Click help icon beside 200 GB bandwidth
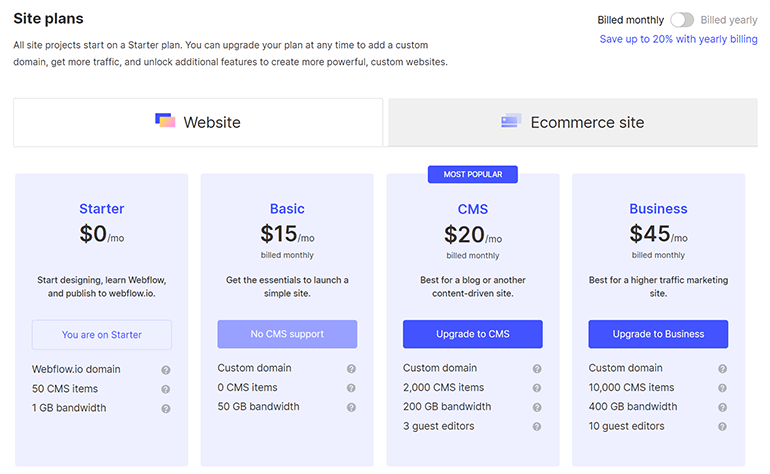The height and width of the screenshot is (474, 770). pos(537,407)
